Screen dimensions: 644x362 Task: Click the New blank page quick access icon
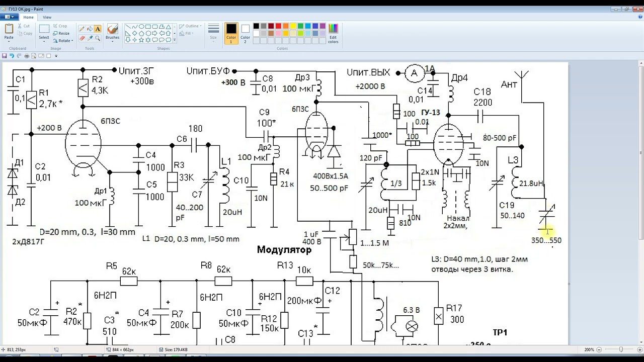coord(49,56)
